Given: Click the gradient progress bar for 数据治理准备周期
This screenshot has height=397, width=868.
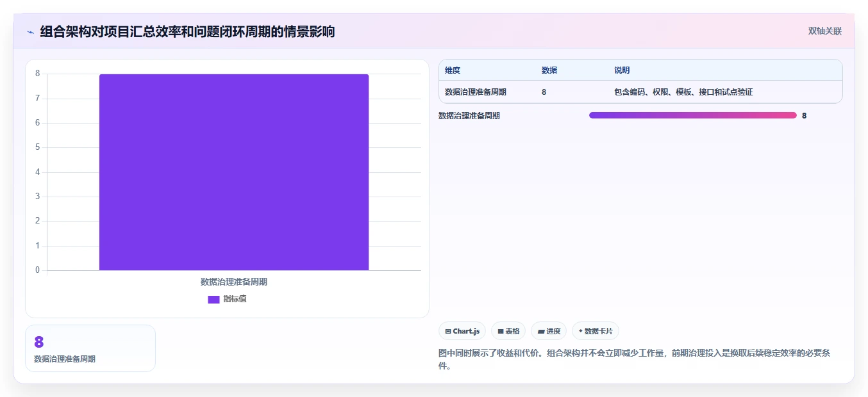Looking at the screenshot, I should pyautogui.click(x=693, y=115).
